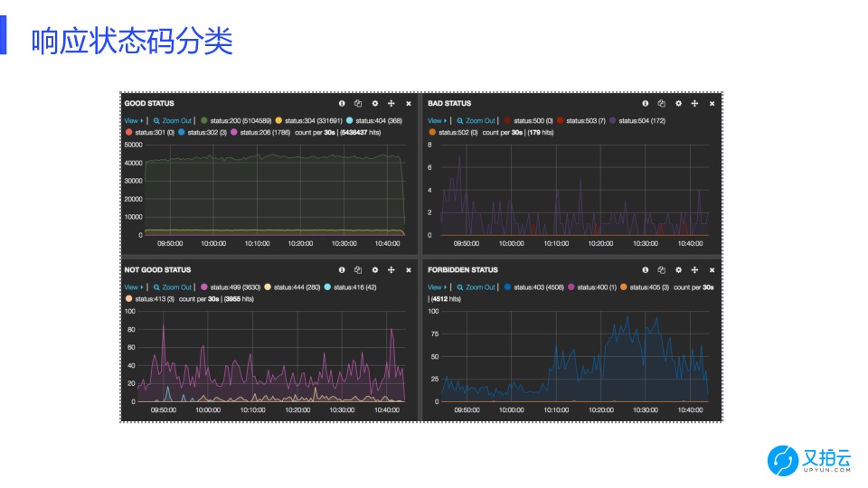
Task: Click status:499 magenta color dot
Action: point(204,287)
